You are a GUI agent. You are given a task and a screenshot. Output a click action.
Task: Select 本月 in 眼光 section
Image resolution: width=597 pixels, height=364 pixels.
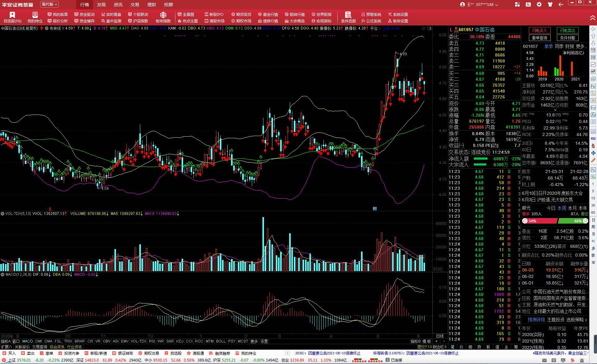572,208
